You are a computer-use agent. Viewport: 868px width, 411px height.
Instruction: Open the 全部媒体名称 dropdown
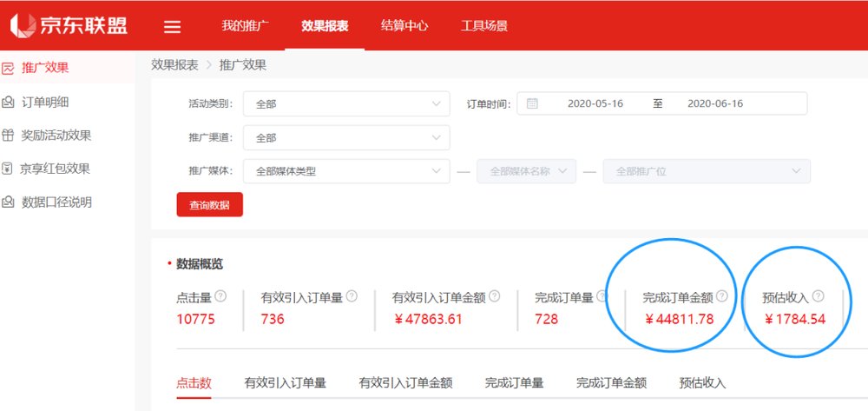pos(527,171)
